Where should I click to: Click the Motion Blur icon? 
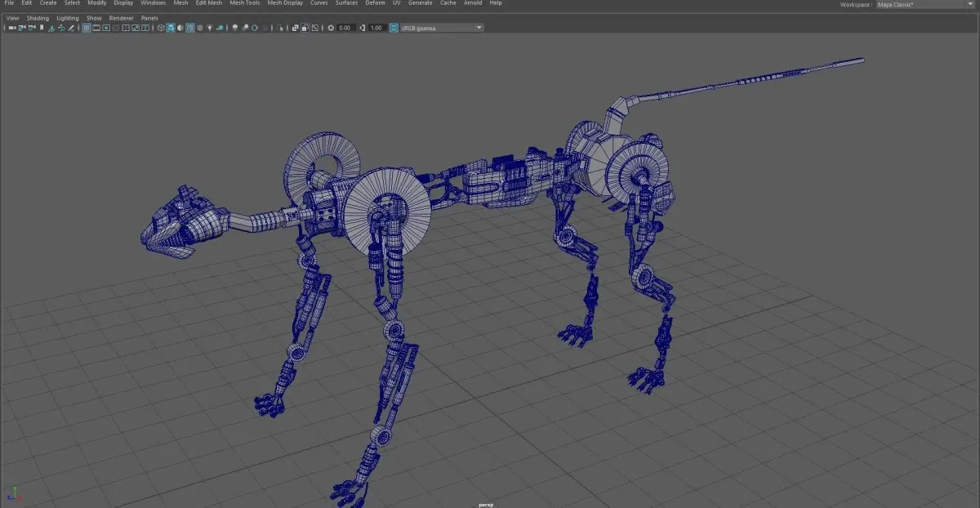pos(244,28)
